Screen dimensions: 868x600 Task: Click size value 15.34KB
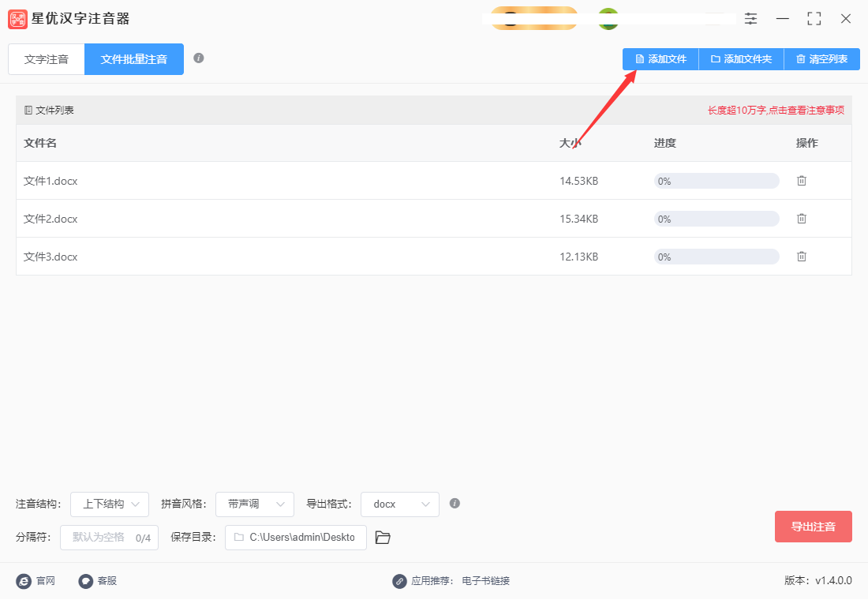[579, 219]
